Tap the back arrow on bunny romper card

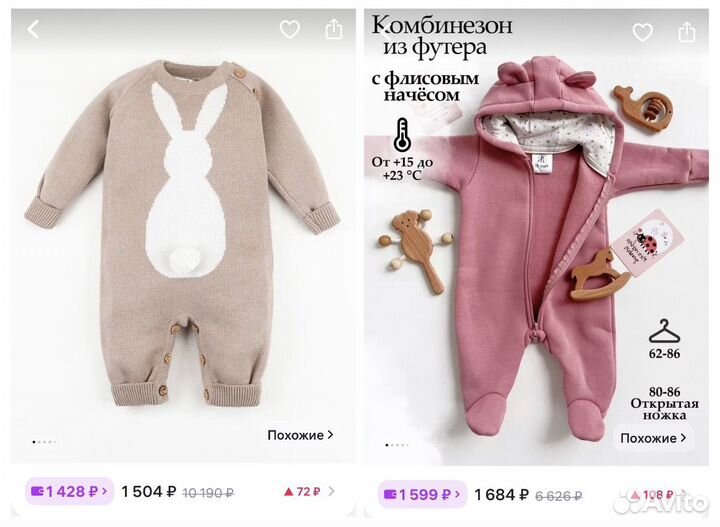[x=33, y=30]
